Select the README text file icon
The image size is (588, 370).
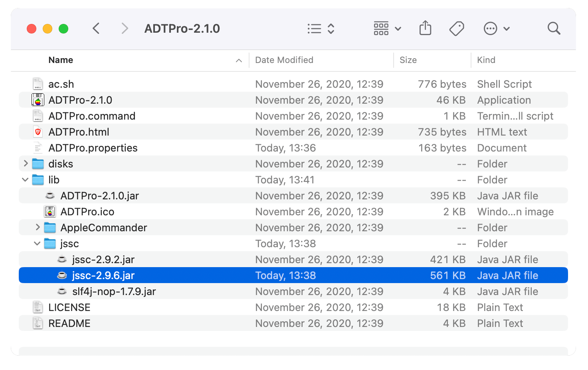[x=38, y=323]
